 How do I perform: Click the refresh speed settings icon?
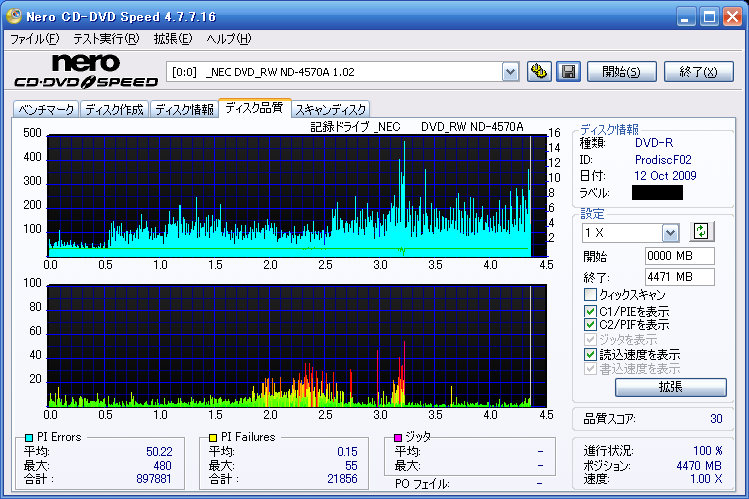point(701,232)
